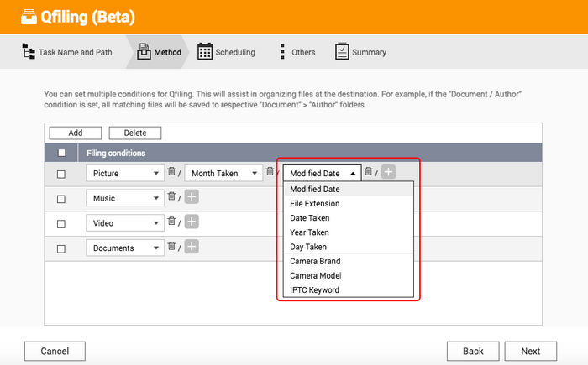Select Camera Model option

[349, 275]
